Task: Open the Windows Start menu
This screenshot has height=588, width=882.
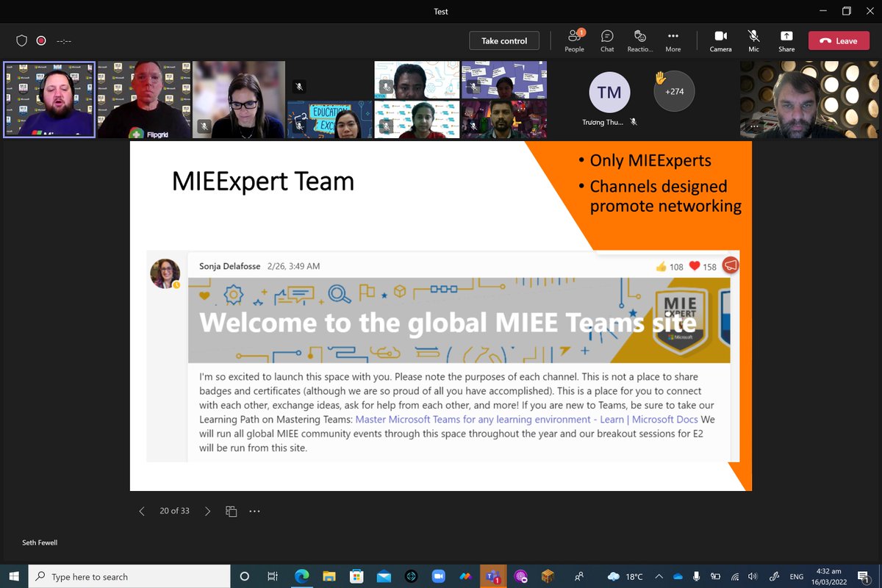Action: 14,576
